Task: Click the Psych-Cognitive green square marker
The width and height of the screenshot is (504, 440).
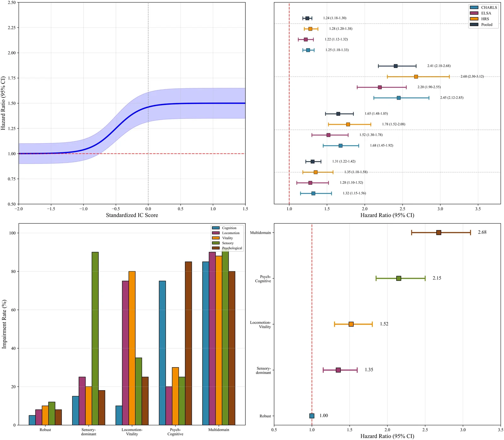Action: click(x=399, y=278)
